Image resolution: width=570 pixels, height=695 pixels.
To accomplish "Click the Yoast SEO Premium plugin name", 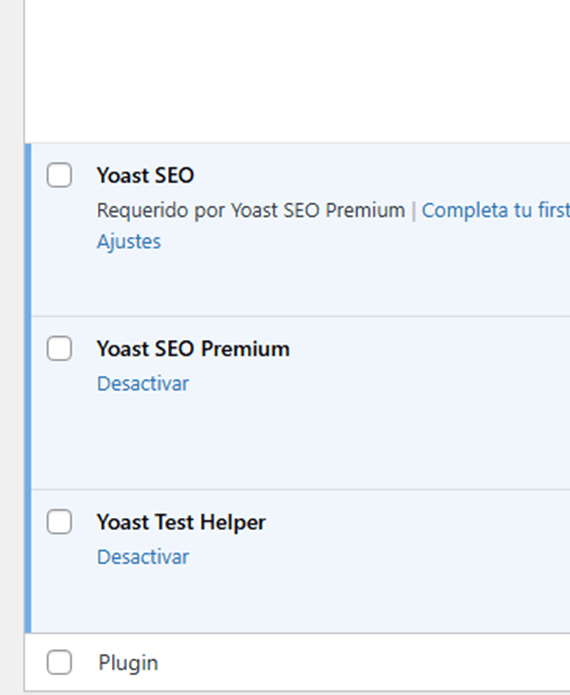I will coord(193,348).
